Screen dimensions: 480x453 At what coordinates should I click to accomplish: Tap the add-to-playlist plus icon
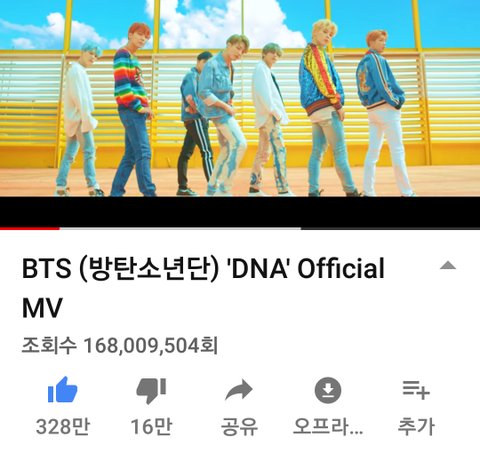pyautogui.click(x=416, y=390)
